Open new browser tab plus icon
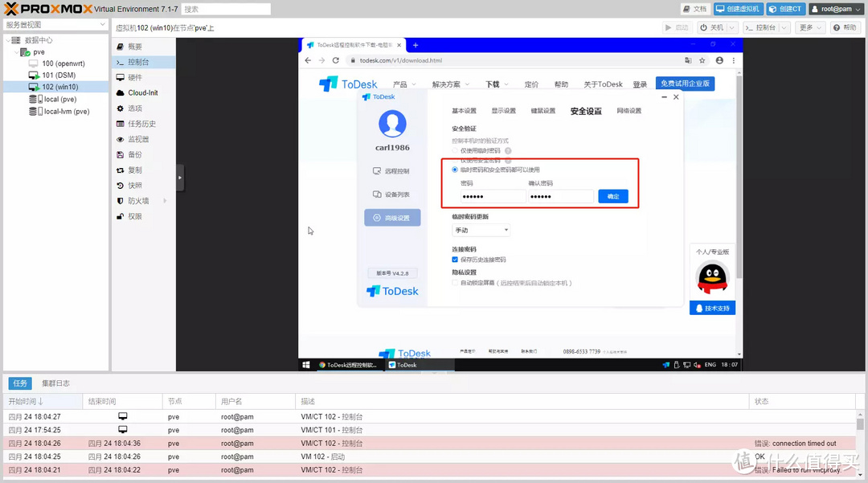 pyautogui.click(x=416, y=45)
